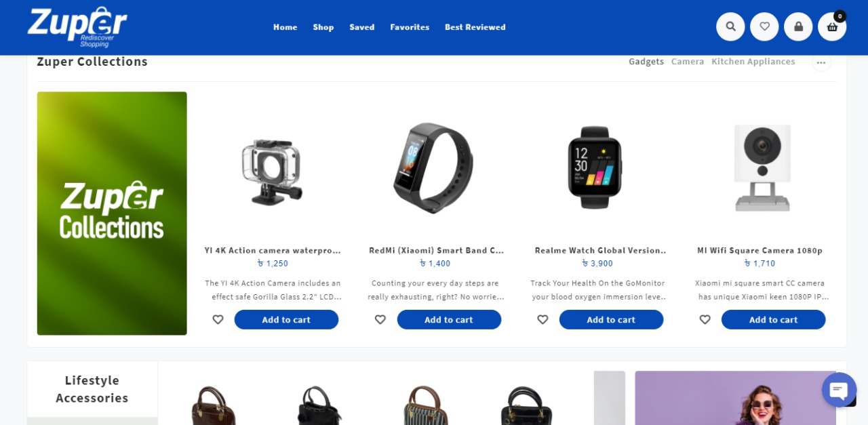Viewport: 868px width, 425px height.
Task: Open the Best Reviewed menu item
Action: pos(475,27)
